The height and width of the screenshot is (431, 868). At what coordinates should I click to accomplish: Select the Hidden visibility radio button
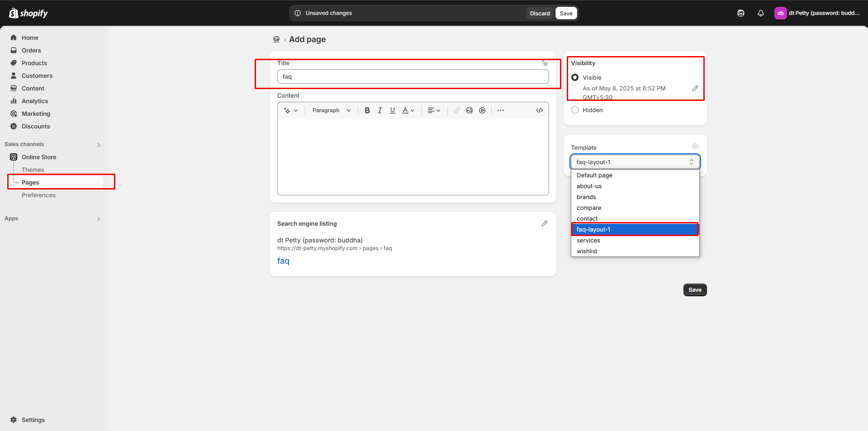(575, 110)
